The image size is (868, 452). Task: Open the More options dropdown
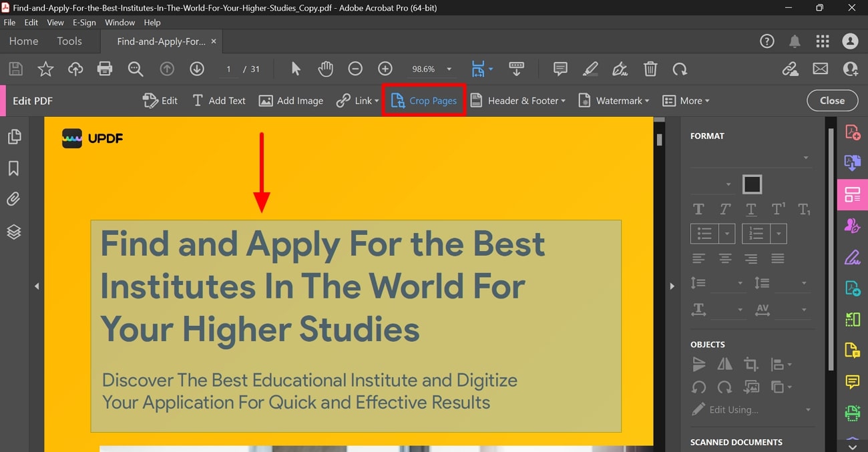point(686,101)
